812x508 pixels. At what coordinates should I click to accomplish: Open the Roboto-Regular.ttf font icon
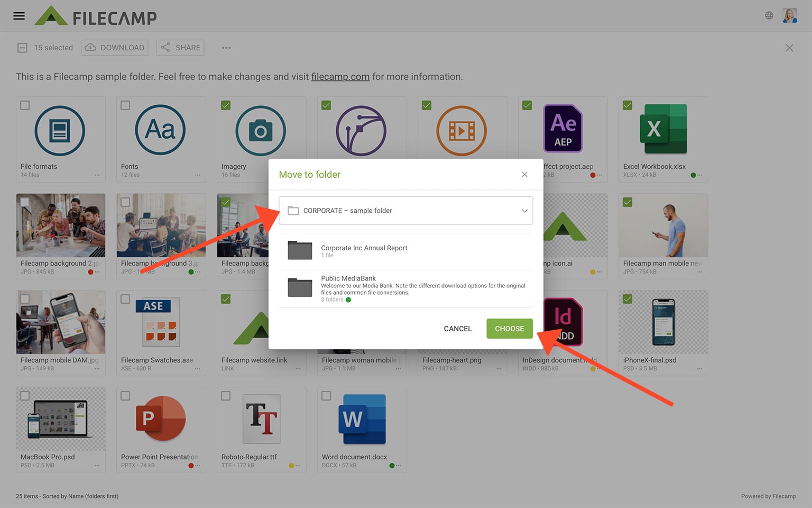tap(261, 419)
